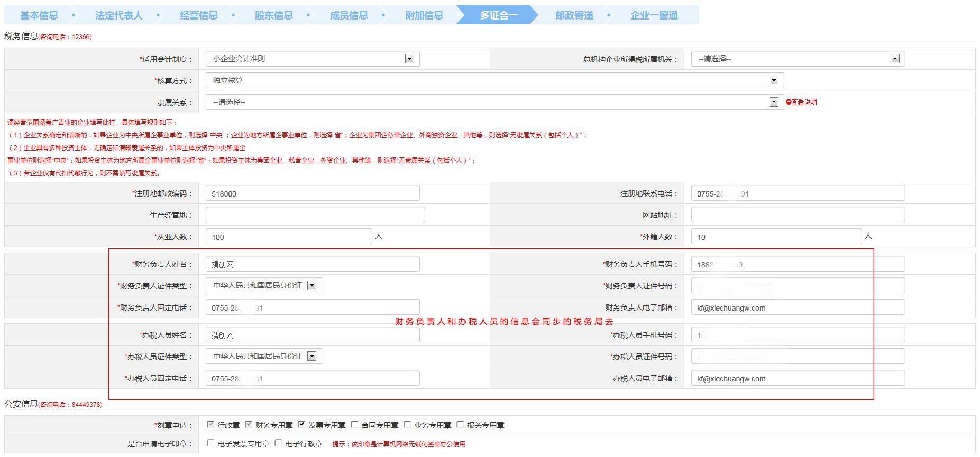Focus the 网站地址 text field
Image resolution: width=980 pixels, height=457 pixels.
pyautogui.click(x=798, y=214)
